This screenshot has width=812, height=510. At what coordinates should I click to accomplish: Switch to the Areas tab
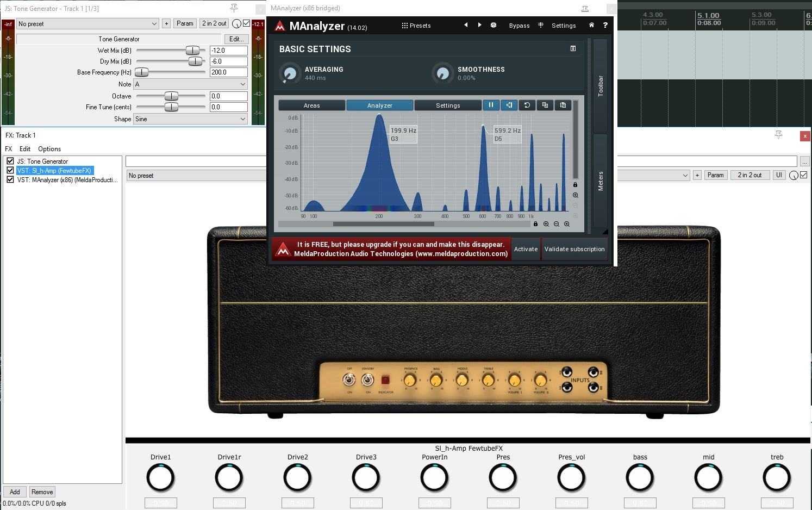tap(312, 105)
